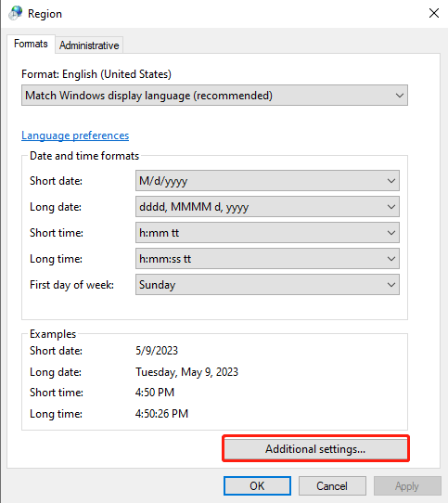Click the chevron arrow beside Sunday

[390, 285]
